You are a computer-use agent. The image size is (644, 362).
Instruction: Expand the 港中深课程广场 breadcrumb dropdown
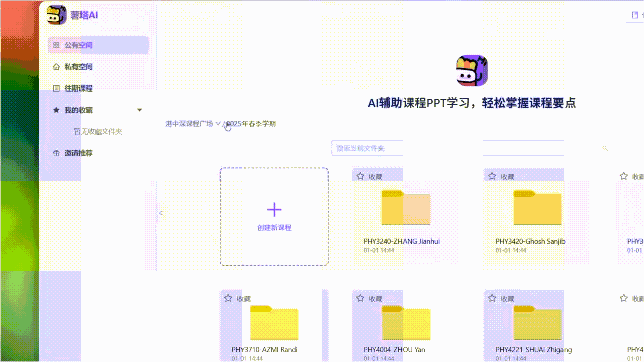tap(218, 124)
